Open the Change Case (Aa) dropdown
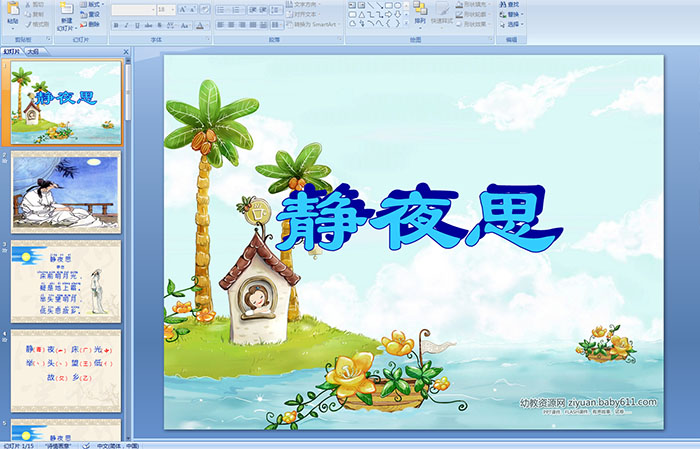This screenshot has width=700, height=449. pyautogui.click(x=185, y=25)
